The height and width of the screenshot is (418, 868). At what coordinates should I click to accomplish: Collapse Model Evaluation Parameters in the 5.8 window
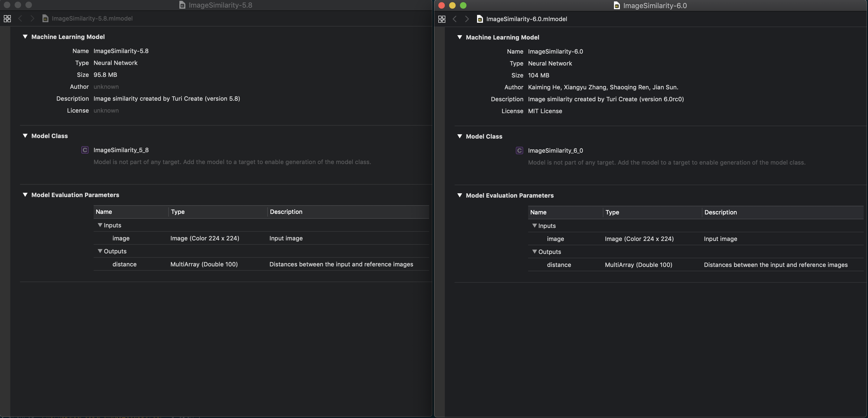click(x=25, y=195)
